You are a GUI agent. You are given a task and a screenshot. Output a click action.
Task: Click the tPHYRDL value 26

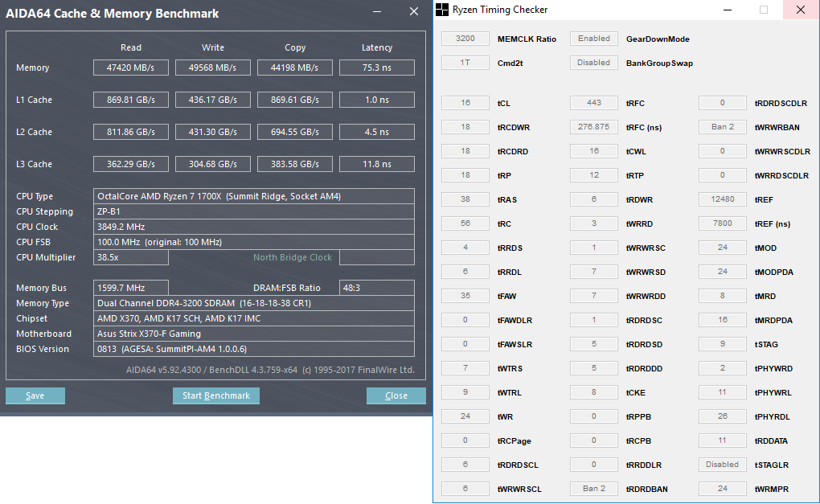coord(723,416)
